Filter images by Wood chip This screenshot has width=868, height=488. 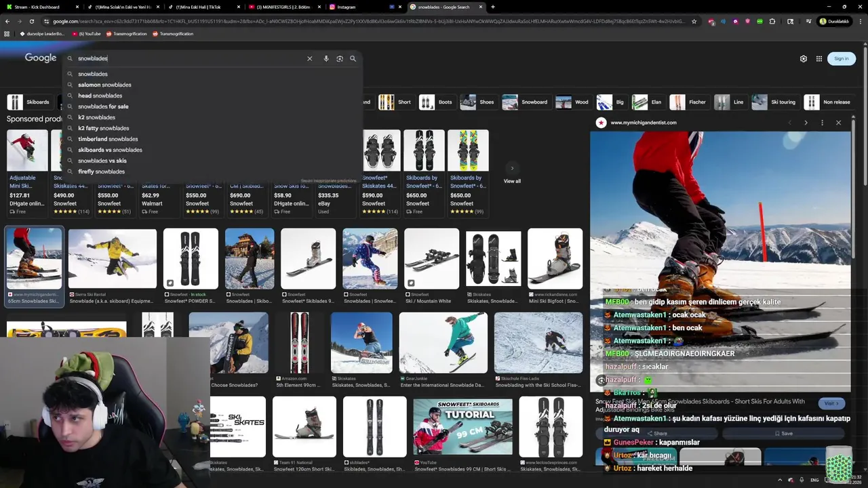click(573, 102)
